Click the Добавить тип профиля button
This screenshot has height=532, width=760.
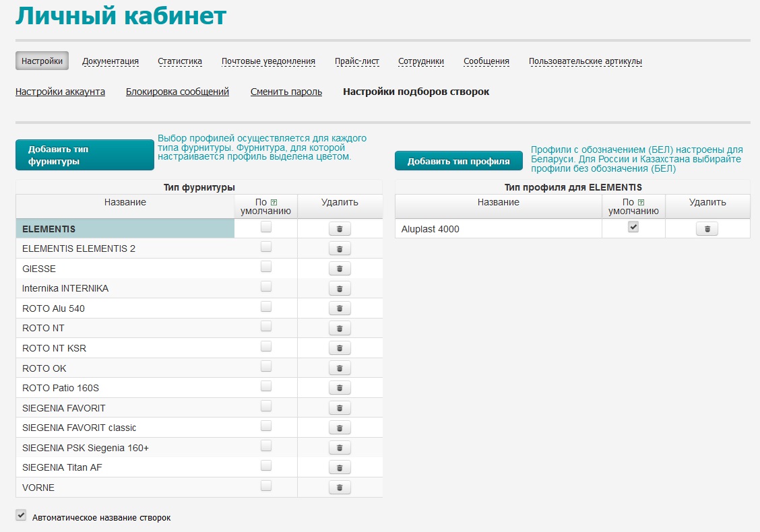458,161
